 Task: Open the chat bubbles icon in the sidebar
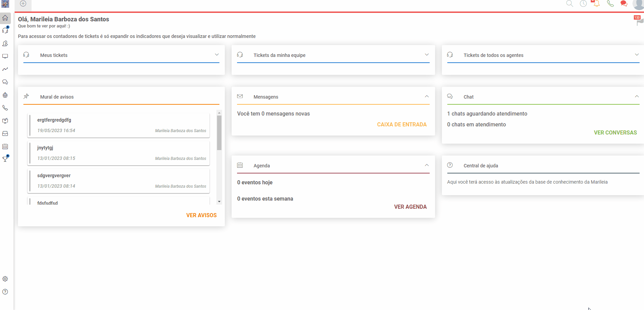5,82
